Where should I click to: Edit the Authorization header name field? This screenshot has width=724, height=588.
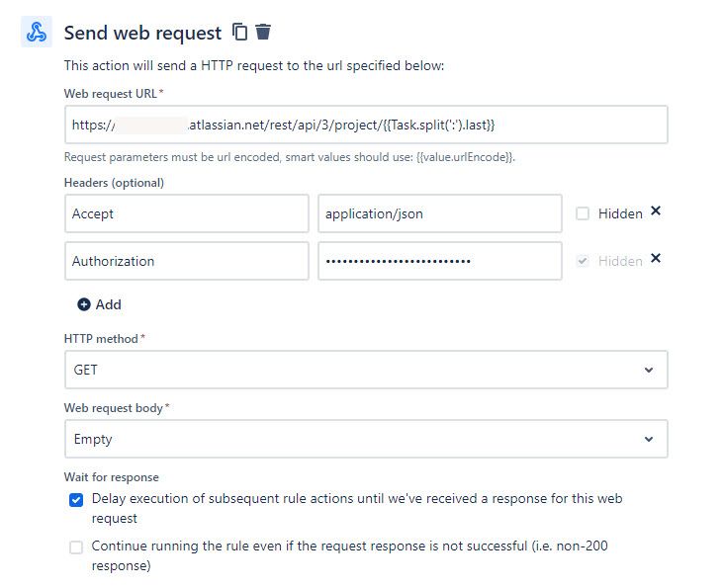(x=187, y=261)
